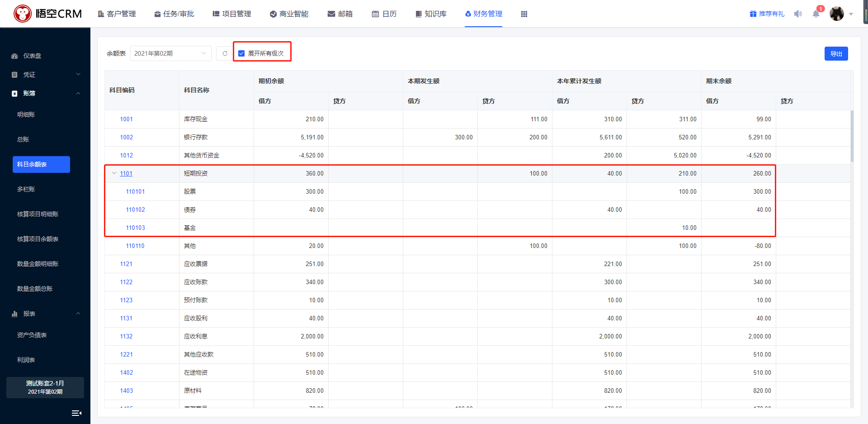Expand the 凭证 sidebar section
The image size is (868, 424).
45,75
